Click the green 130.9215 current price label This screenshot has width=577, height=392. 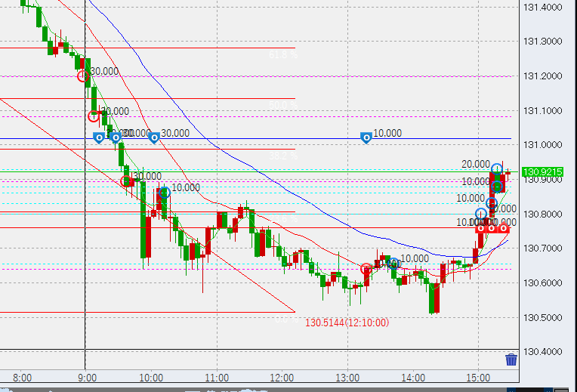pos(542,172)
